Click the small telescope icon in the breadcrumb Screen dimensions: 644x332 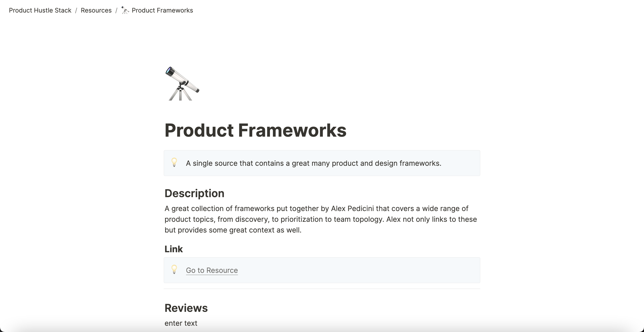(x=125, y=10)
